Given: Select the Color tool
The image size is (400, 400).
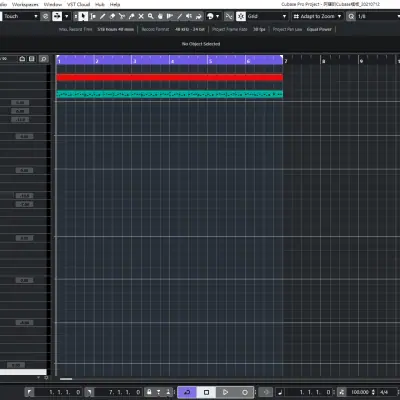Looking at the screenshot, I should tap(199, 16).
